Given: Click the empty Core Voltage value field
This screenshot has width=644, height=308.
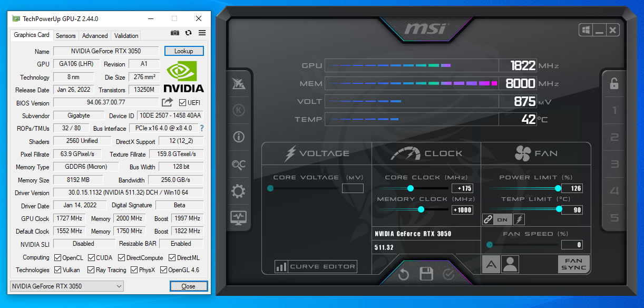Looking at the screenshot, I should click(x=353, y=188).
